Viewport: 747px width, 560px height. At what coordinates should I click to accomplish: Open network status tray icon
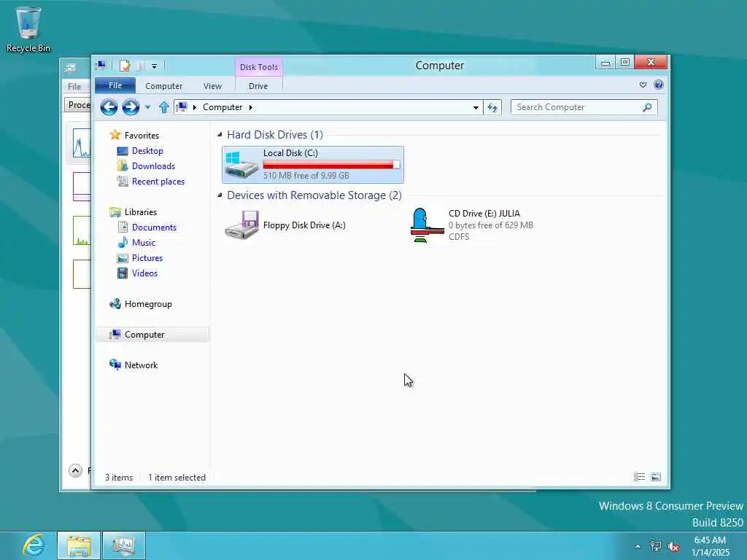pos(656,546)
